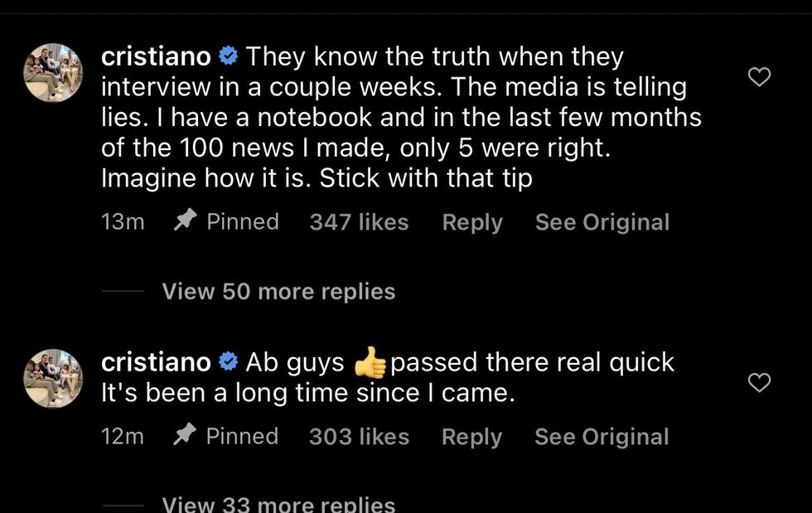
Task: Expand View 50 more replies
Action: pos(278,291)
